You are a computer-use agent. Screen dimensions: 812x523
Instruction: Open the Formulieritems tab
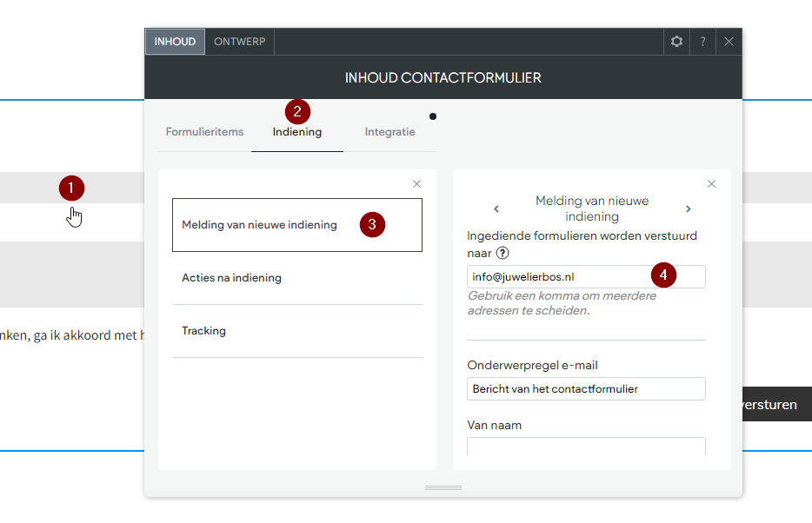click(x=204, y=132)
